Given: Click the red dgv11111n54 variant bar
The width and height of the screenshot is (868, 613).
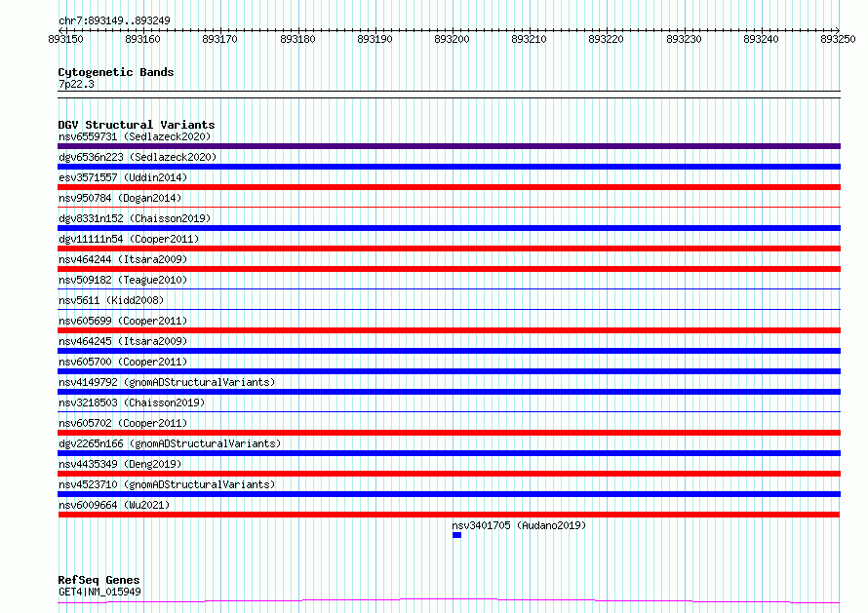Looking at the screenshot, I should click(x=449, y=249).
